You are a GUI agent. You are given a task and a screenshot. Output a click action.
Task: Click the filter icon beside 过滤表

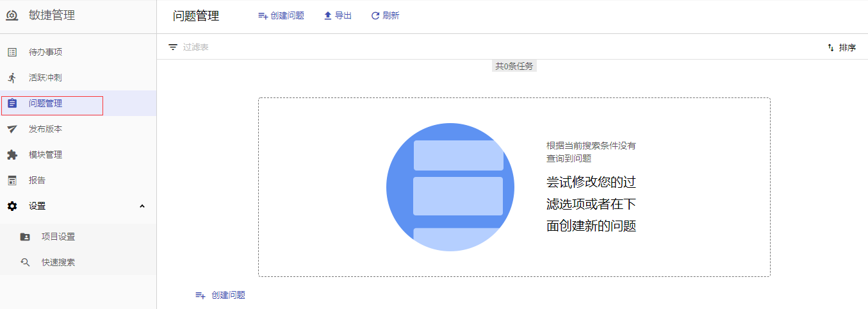click(173, 47)
